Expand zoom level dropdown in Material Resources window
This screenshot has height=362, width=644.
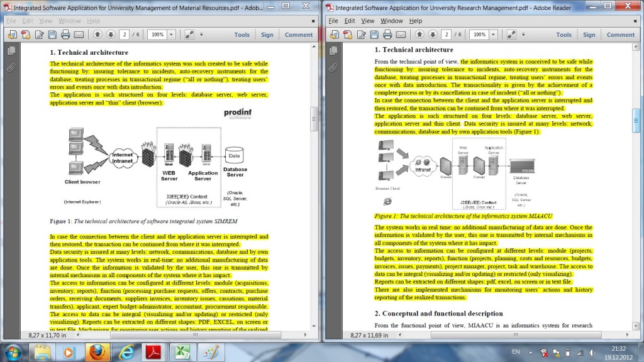click(x=171, y=35)
